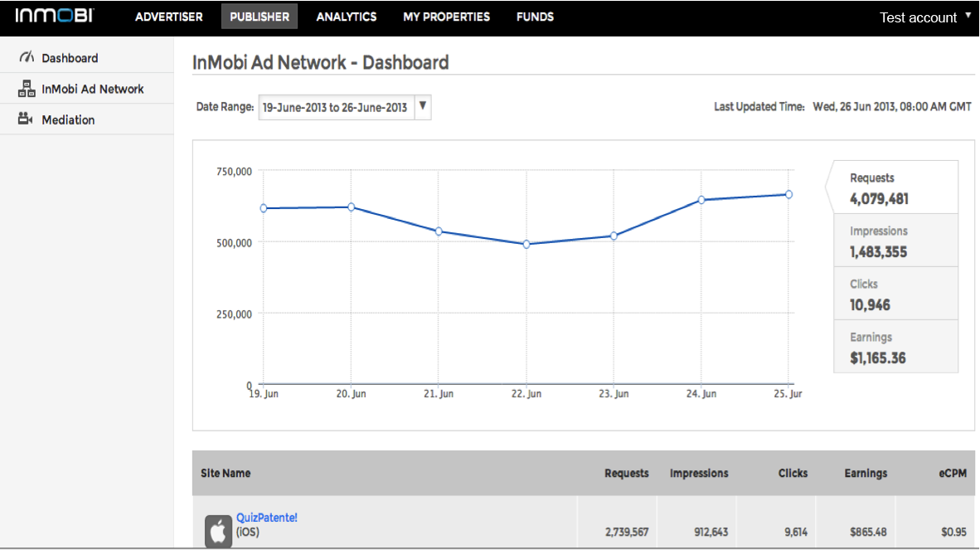This screenshot has width=980, height=550.
Task: Sort table by Earnings column header
Action: click(x=866, y=473)
